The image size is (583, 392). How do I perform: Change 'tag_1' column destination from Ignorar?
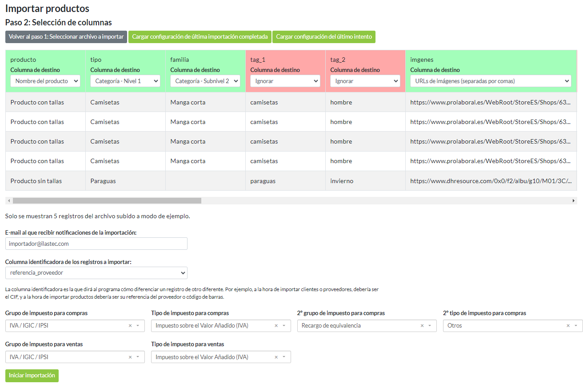(285, 81)
